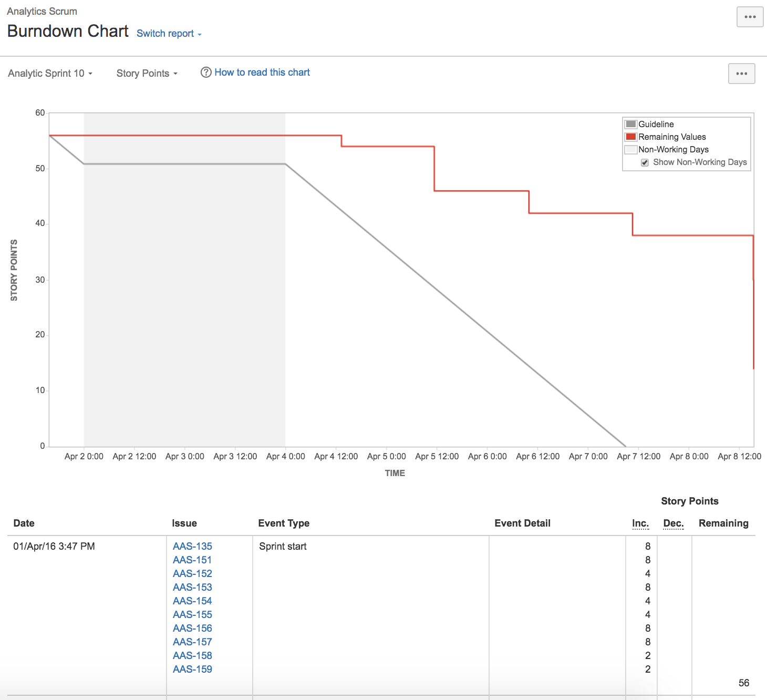Open issue AAS-135
This screenshot has width=767, height=700.
tap(192, 547)
